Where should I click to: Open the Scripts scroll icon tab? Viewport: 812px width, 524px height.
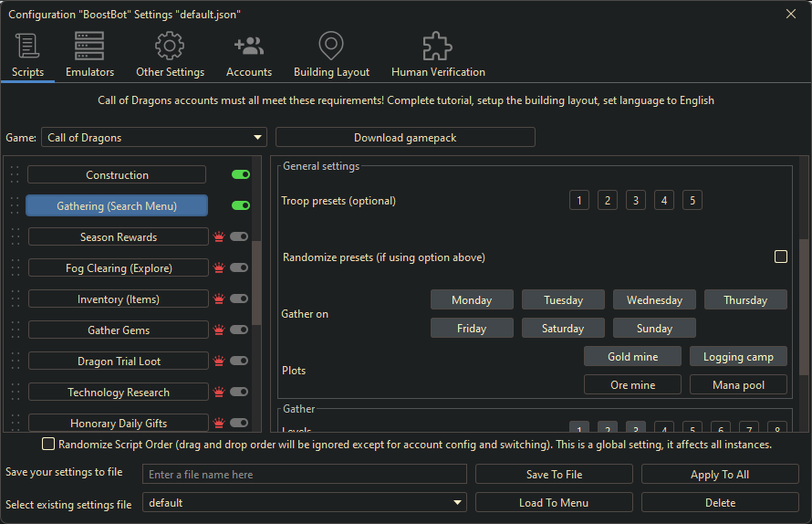27,46
